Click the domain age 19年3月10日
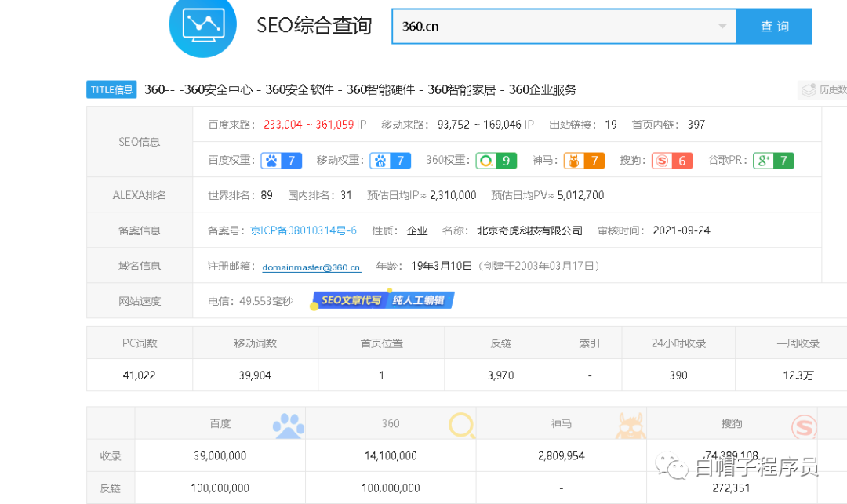The image size is (847, 504). 442,266
